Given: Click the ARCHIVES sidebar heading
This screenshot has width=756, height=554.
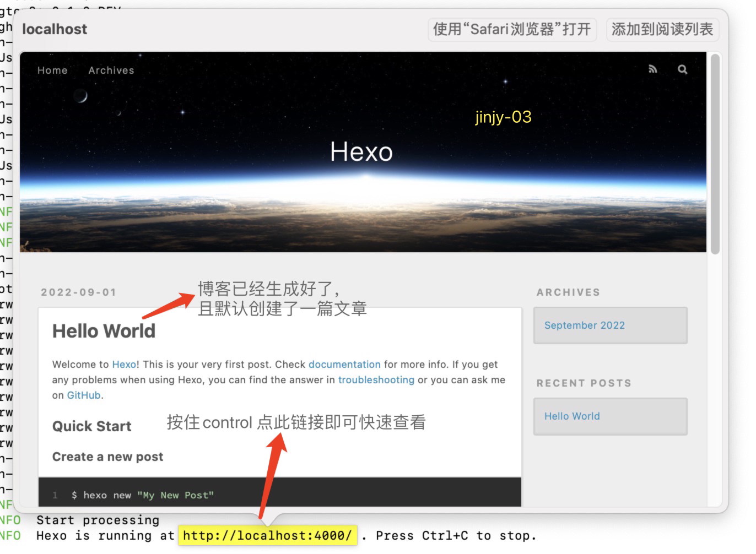Looking at the screenshot, I should 568,292.
